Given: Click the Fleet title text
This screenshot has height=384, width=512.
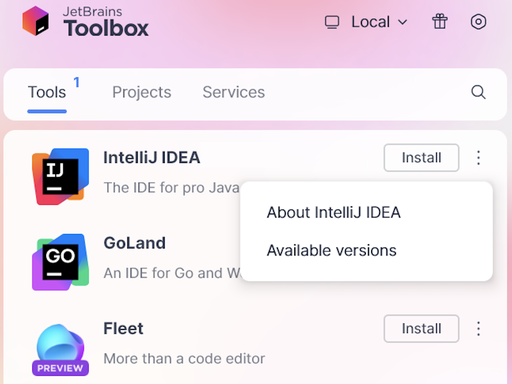Looking at the screenshot, I should tap(123, 328).
